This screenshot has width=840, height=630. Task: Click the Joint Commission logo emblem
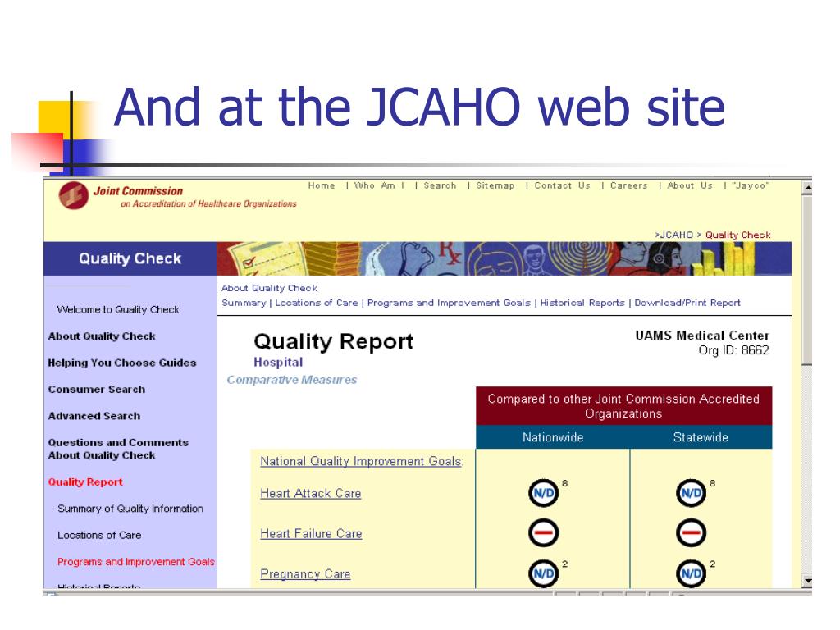73,195
